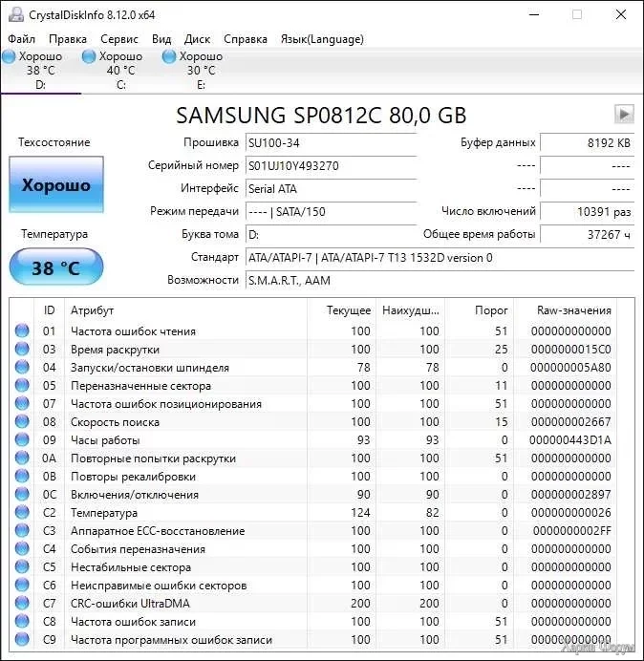Click the Raw-значения column header
This screenshot has height=661, width=644.
[x=565, y=310]
